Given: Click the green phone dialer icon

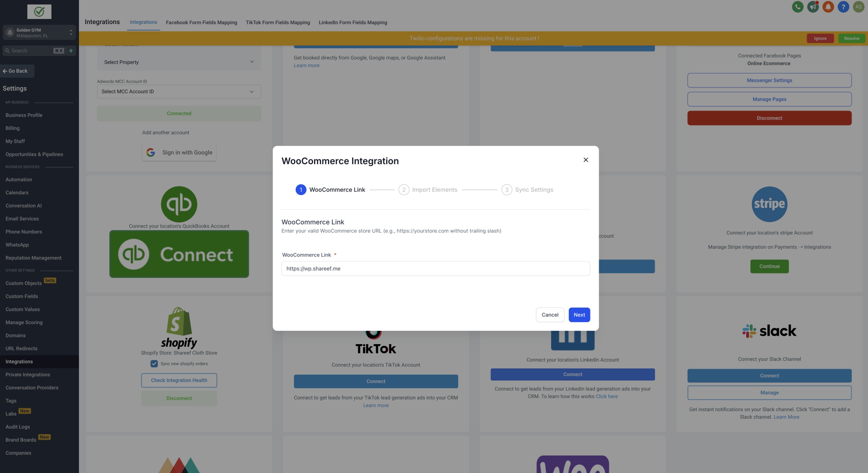Looking at the screenshot, I should (x=798, y=7).
